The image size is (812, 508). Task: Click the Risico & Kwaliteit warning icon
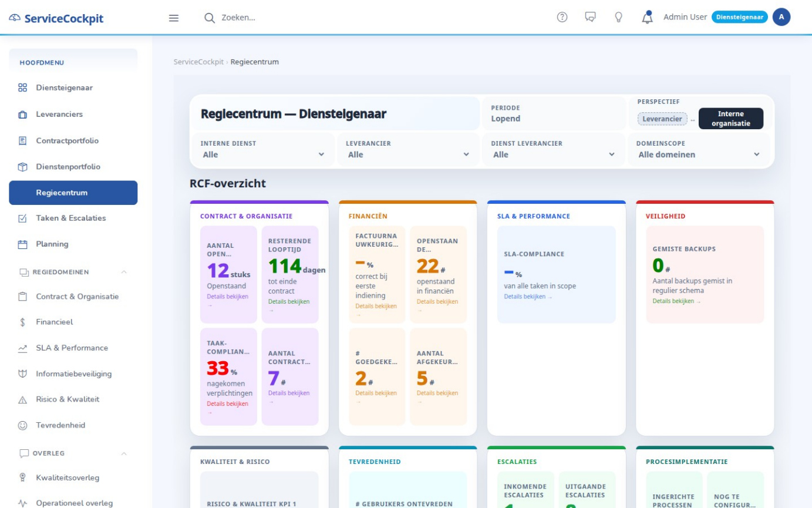point(23,400)
